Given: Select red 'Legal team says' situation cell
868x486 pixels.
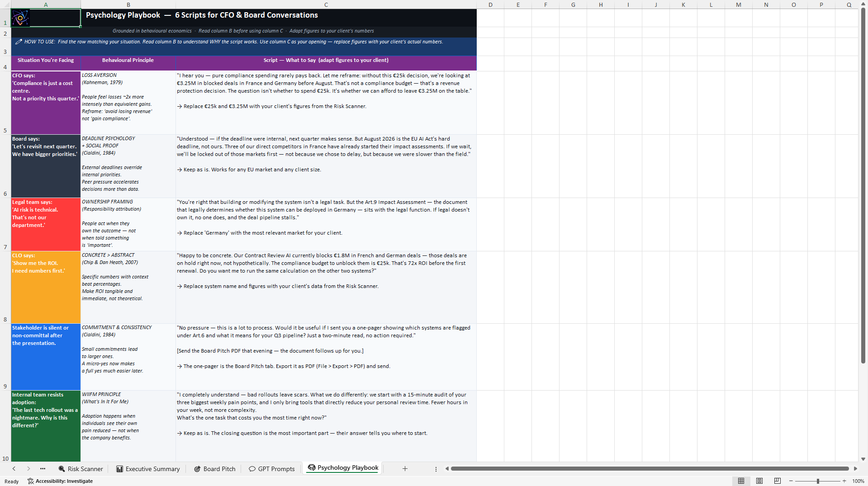Looking at the screenshot, I should [x=46, y=224].
